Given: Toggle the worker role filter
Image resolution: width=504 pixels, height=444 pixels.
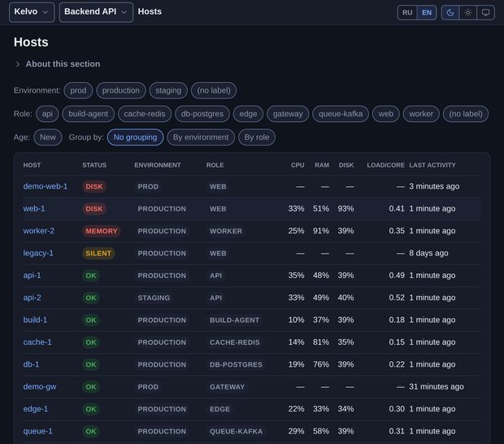Looking at the screenshot, I should pyautogui.click(x=421, y=114).
